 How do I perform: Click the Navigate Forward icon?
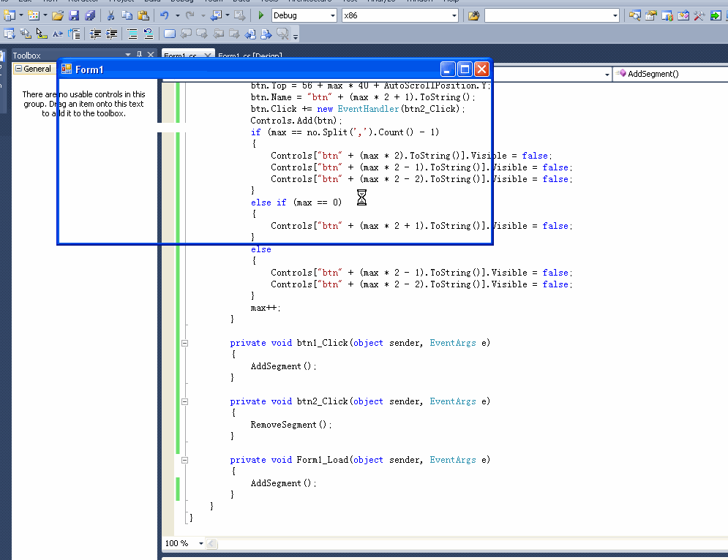(240, 15)
